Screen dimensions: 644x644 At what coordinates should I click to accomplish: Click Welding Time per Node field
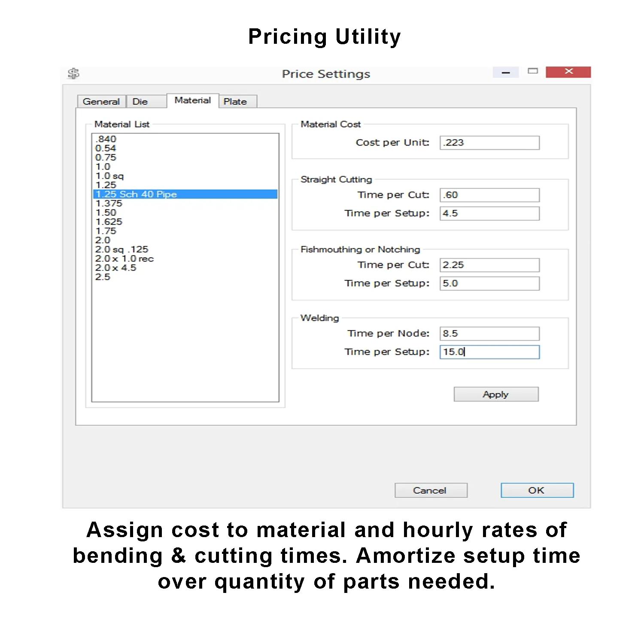[x=489, y=333]
